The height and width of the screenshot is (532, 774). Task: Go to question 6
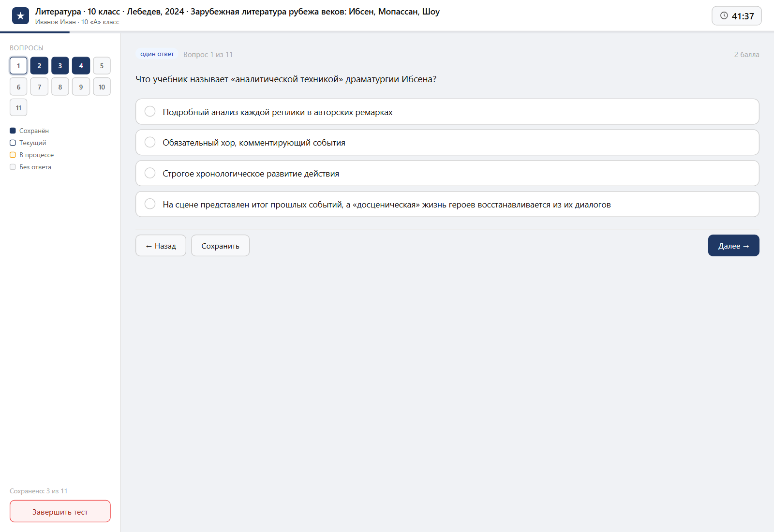pos(18,87)
